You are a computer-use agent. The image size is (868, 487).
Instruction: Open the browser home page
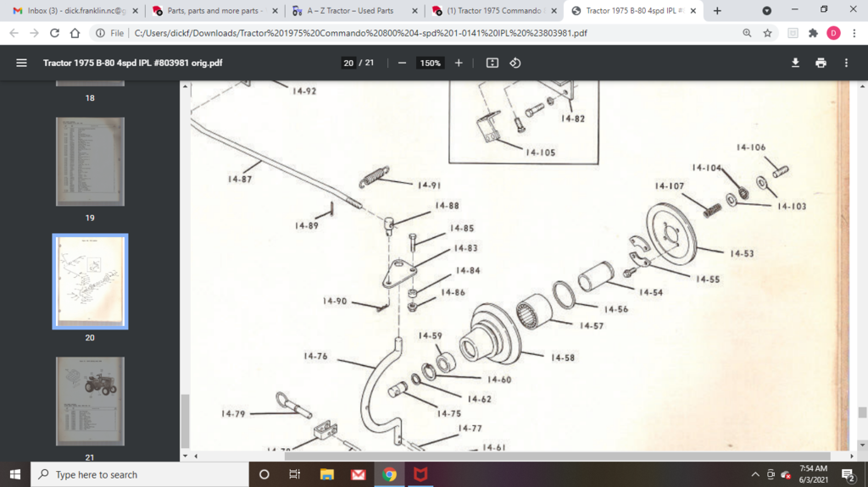(75, 33)
